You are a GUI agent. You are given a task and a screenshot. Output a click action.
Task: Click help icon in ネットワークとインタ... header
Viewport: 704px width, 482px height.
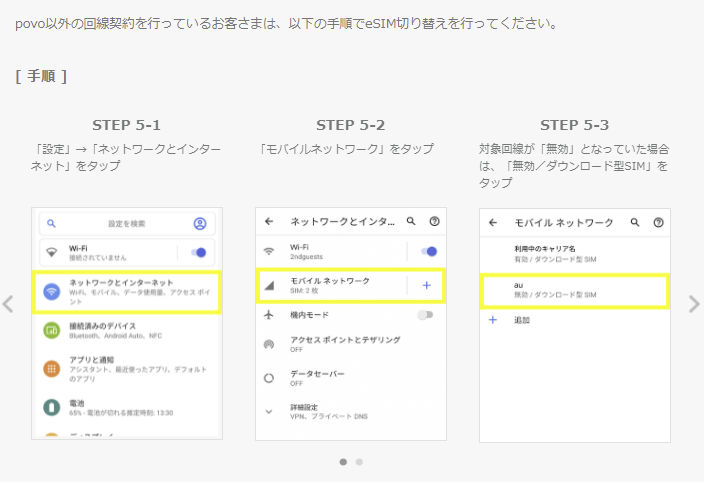(x=434, y=221)
